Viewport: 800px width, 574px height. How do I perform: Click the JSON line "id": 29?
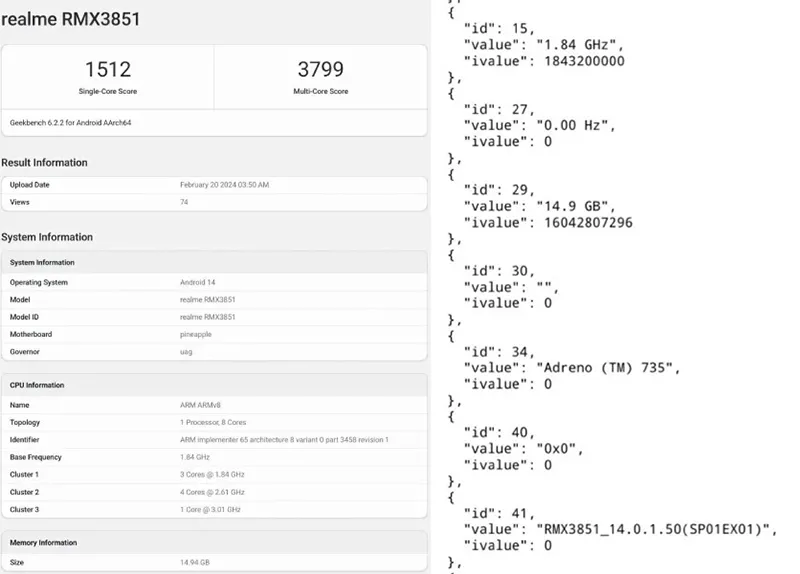coord(499,190)
